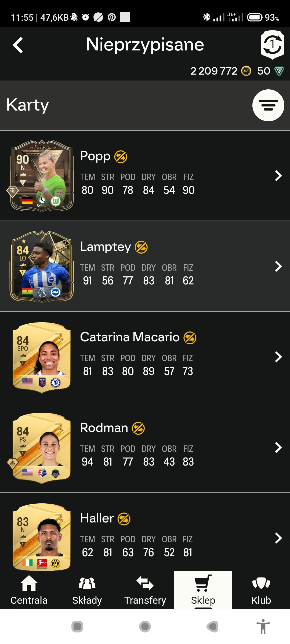Select the Catarina Macario gold card

42,357
